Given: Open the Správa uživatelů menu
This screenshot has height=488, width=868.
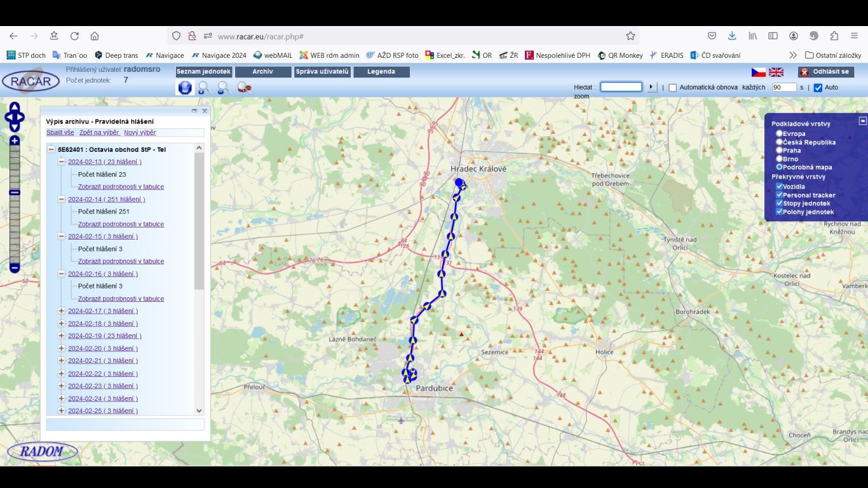Looking at the screenshot, I should pyautogui.click(x=322, y=72).
